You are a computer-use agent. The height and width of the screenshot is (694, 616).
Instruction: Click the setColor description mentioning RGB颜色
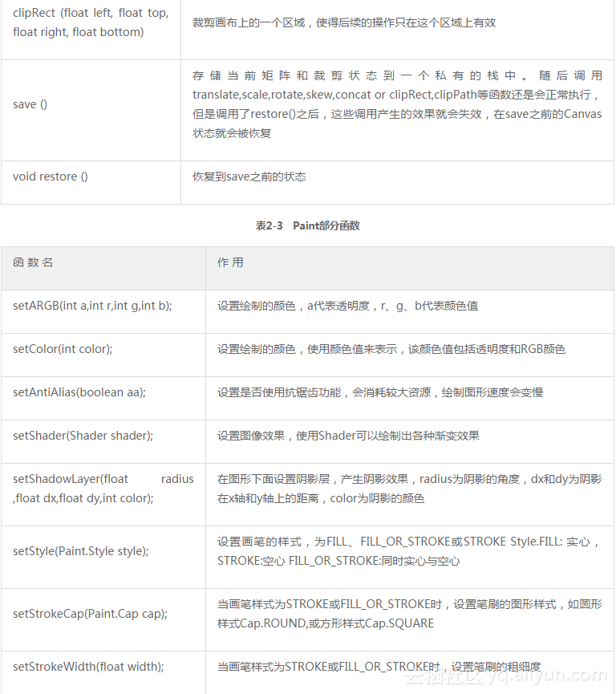(391, 349)
